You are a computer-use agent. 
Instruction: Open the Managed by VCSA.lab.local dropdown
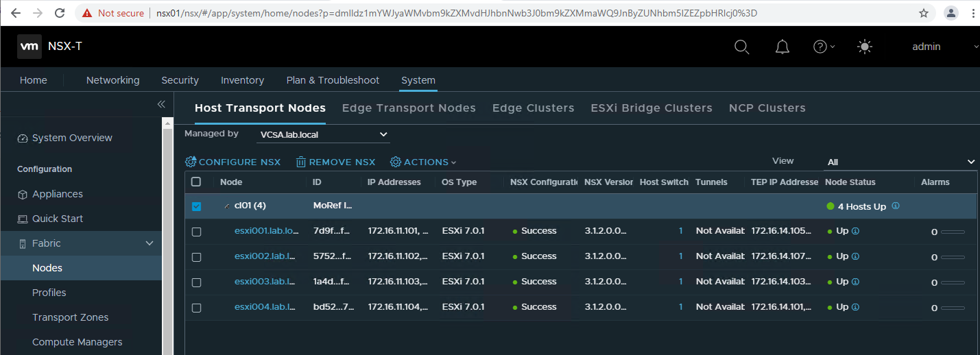pyautogui.click(x=323, y=134)
